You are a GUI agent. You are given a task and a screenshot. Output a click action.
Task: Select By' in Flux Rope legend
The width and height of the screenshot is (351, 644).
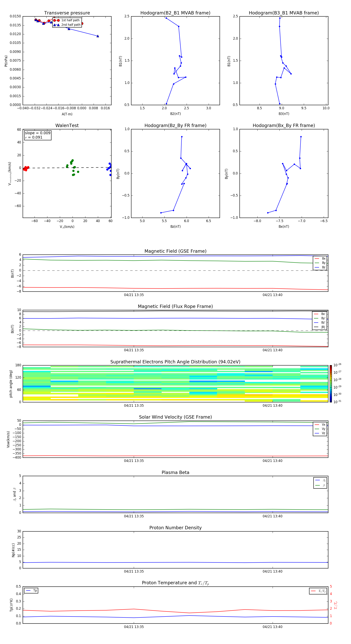click(320, 318)
